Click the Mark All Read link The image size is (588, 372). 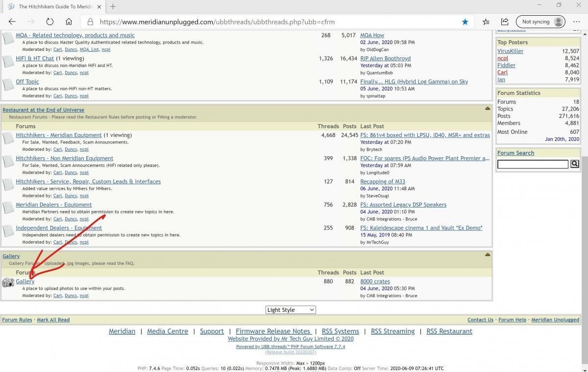click(x=53, y=320)
